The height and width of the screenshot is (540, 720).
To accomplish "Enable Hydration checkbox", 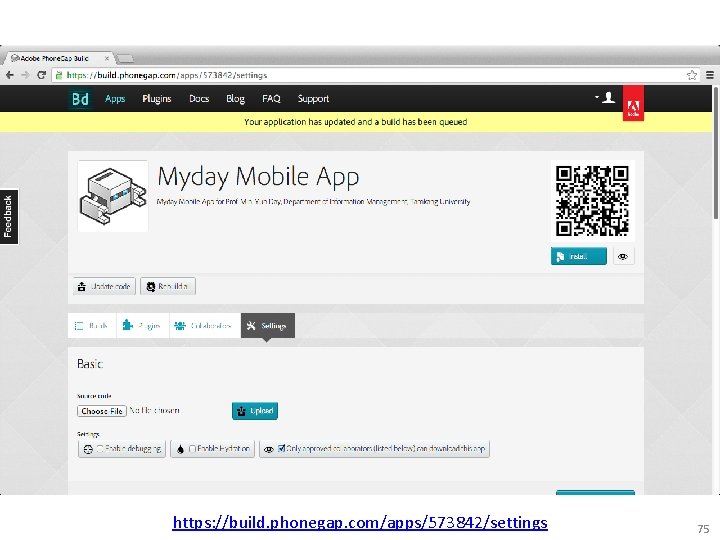I will pyautogui.click(x=192, y=449).
